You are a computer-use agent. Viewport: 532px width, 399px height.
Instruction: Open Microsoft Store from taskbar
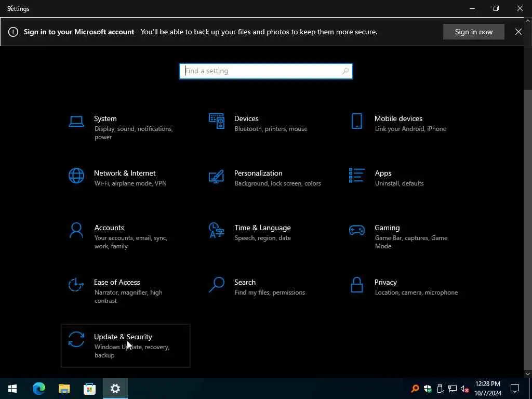pos(89,389)
